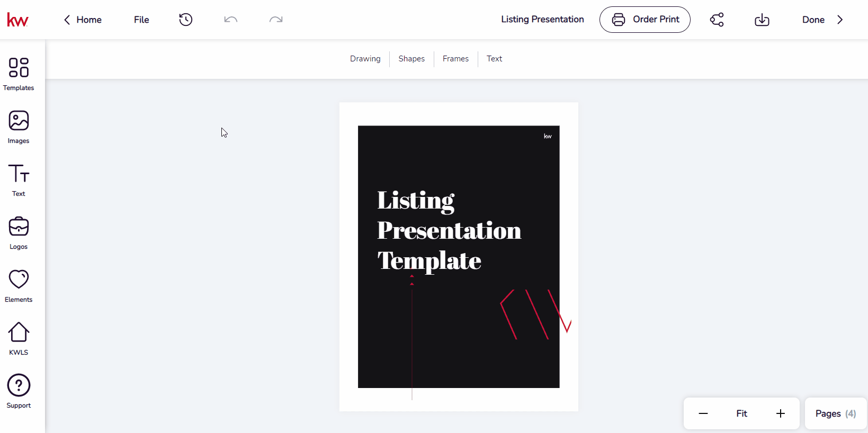
Task: Select the Shapes tab
Action: pos(411,59)
